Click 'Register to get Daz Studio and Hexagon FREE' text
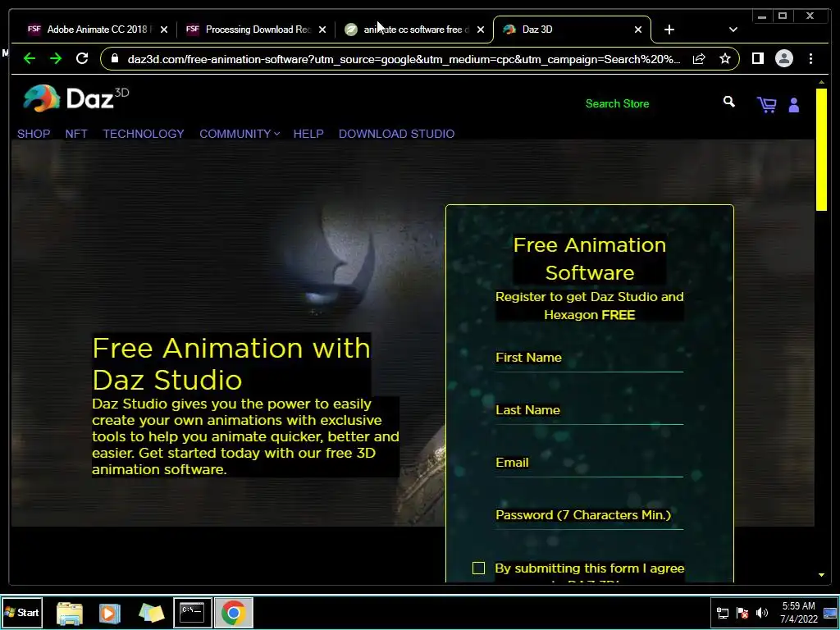Image resolution: width=840 pixels, height=630 pixels. tap(589, 305)
